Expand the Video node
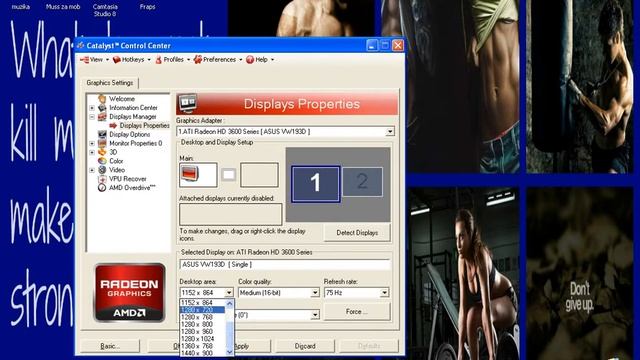 pos(92,170)
